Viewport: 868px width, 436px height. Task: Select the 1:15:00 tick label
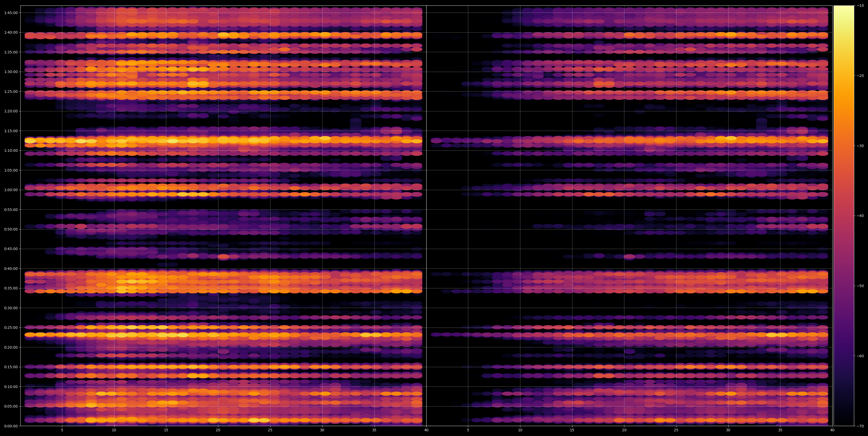[11, 131]
